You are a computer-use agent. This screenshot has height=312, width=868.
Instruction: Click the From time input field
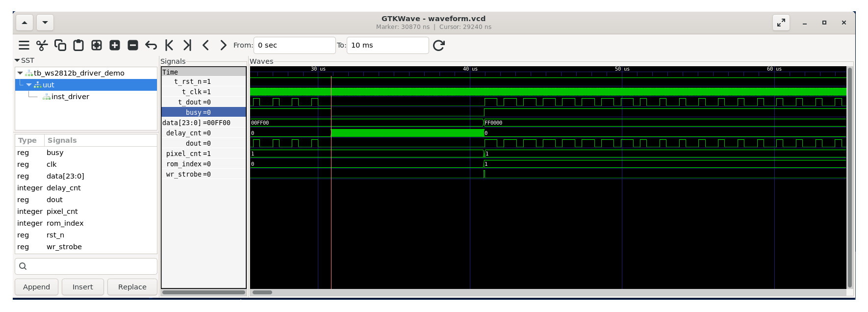click(x=294, y=46)
